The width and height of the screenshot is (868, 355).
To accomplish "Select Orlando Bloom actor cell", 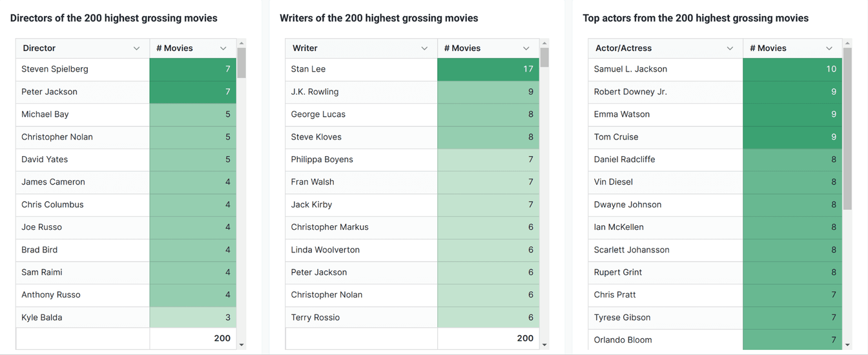I will tap(666, 340).
